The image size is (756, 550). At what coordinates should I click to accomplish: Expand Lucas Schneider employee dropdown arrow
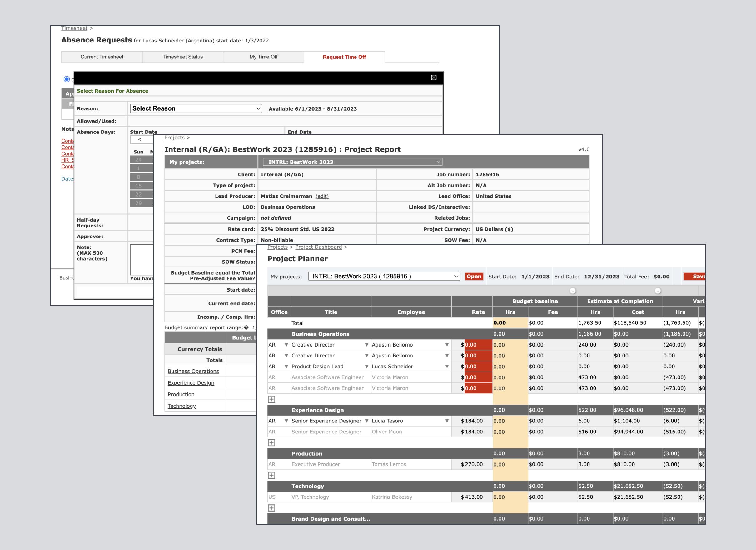(447, 367)
